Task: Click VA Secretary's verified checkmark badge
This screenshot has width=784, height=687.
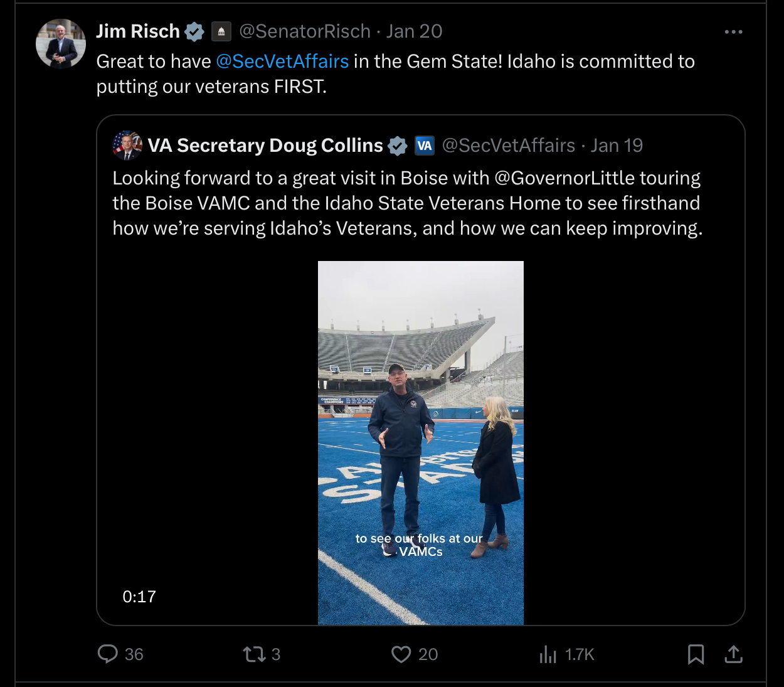Action: [398, 146]
